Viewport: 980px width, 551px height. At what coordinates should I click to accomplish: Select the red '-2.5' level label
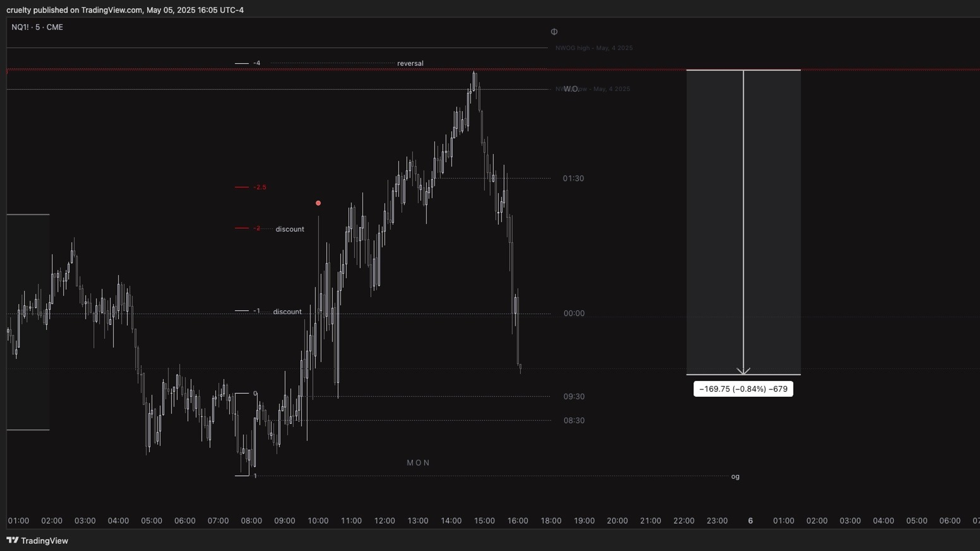tap(260, 187)
